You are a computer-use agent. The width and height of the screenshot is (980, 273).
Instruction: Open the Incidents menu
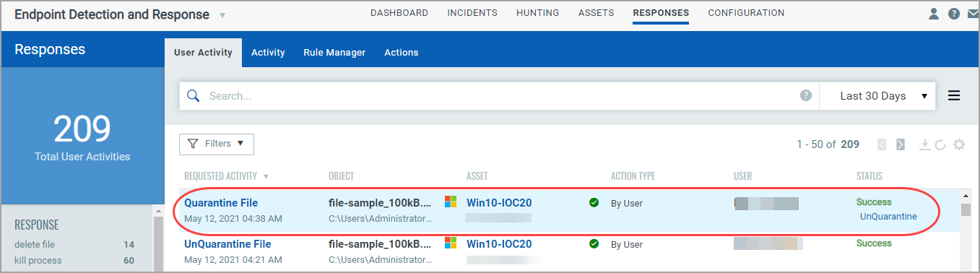pos(472,13)
